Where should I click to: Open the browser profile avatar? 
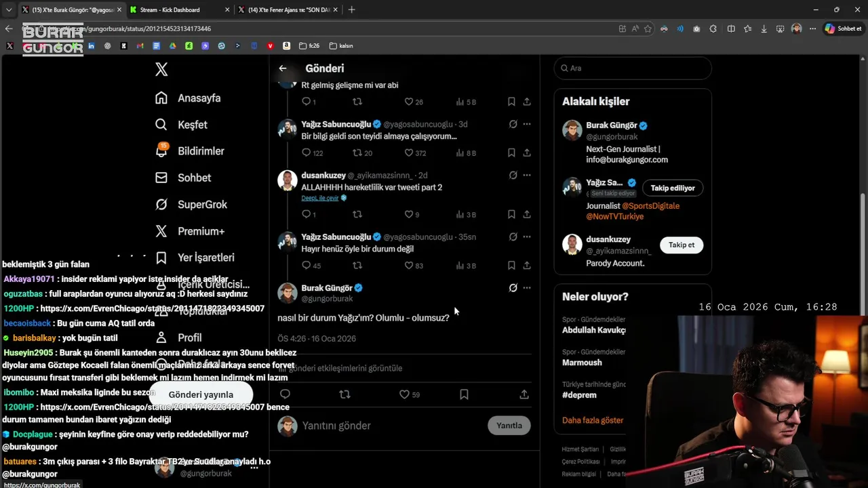[796, 28]
